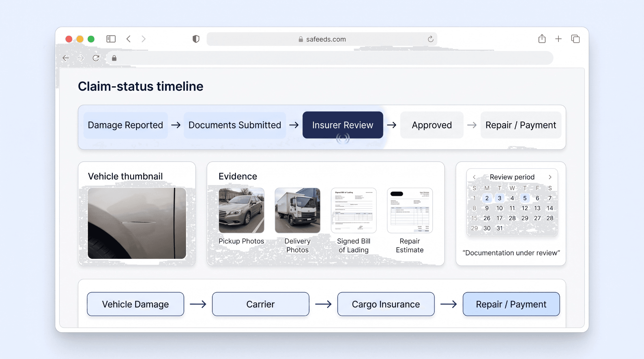Click the Claim-status timeline heading

141,86
